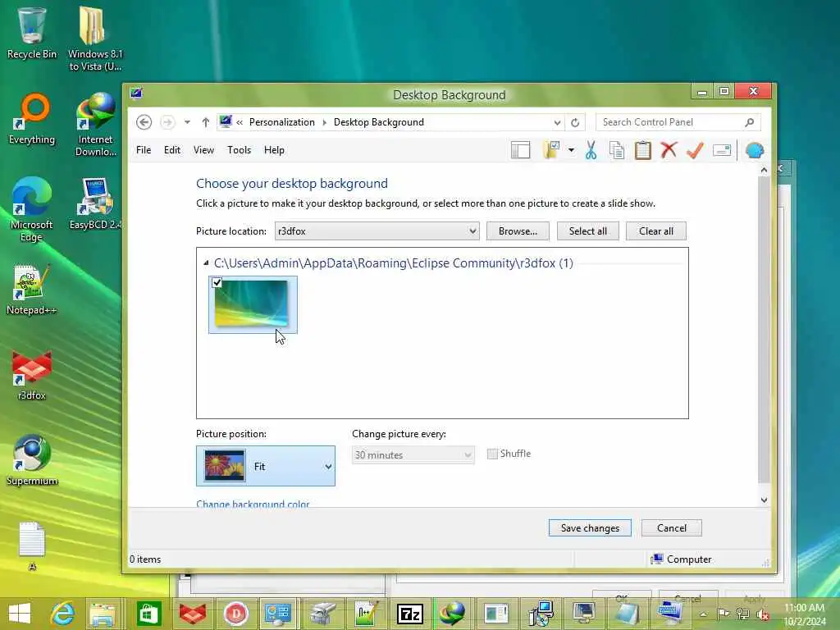The width and height of the screenshot is (840, 630).
Task: Open File Explorer from the taskbar
Action: (103, 614)
